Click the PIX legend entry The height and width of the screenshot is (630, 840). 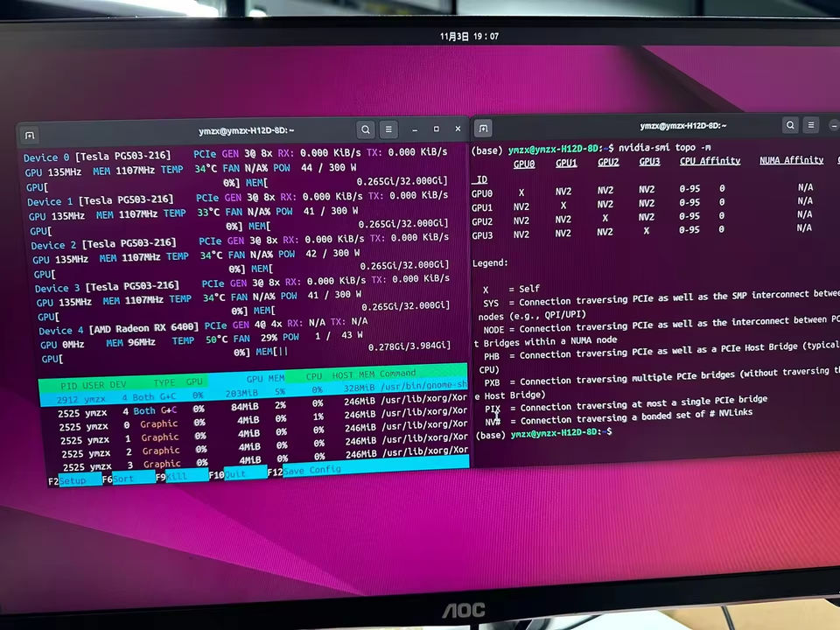click(626, 404)
